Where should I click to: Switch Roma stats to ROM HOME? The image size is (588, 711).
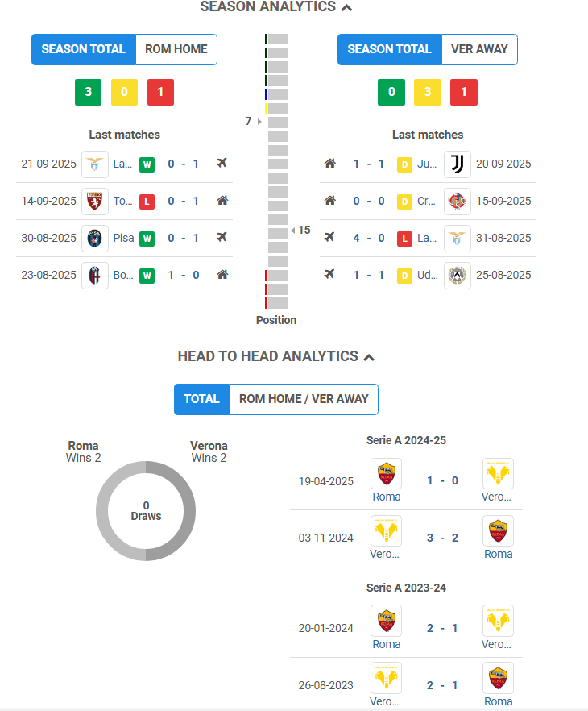coord(176,49)
